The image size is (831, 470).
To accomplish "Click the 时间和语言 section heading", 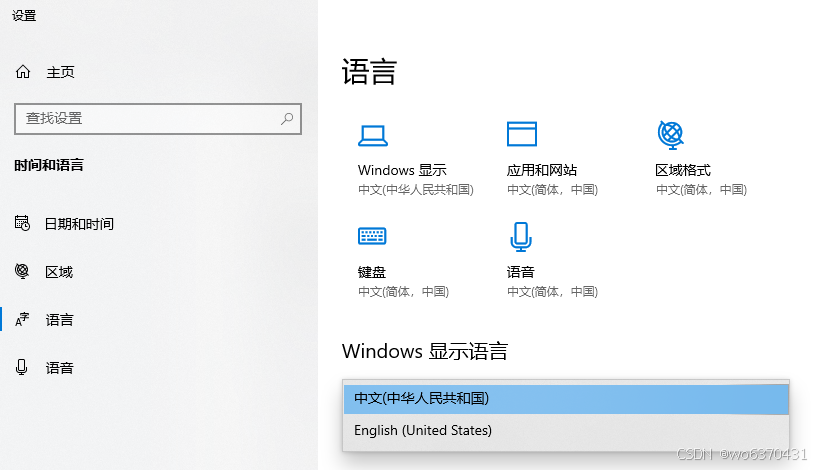I will 49,165.
